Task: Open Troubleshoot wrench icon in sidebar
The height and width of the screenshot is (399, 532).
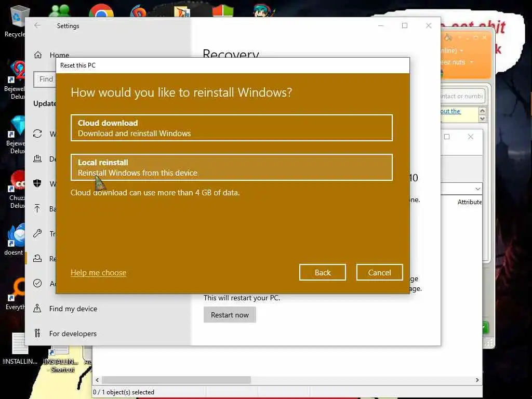Action: pyautogui.click(x=37, y=233)
